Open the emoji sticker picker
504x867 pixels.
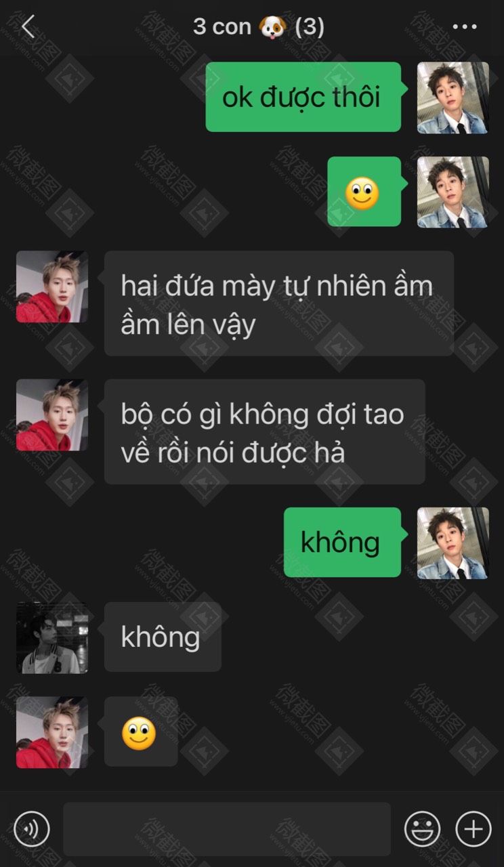pos(422,828)
